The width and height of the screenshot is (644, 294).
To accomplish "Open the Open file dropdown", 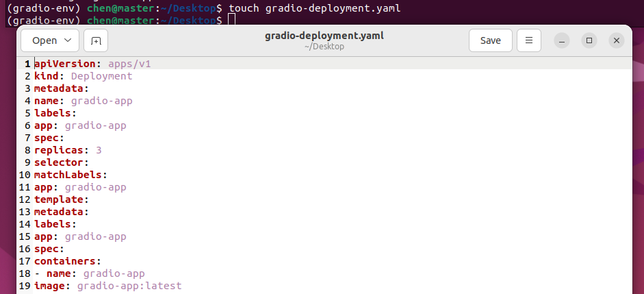I will pos(50,40).
